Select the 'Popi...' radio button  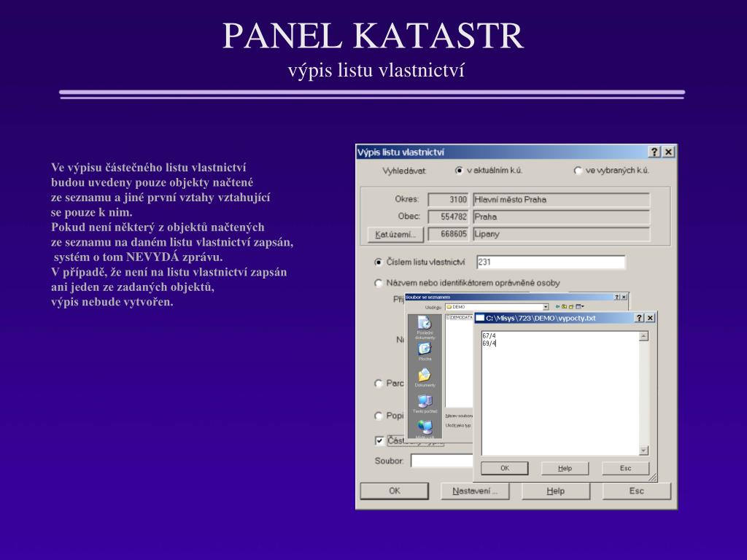click(379, 416)
